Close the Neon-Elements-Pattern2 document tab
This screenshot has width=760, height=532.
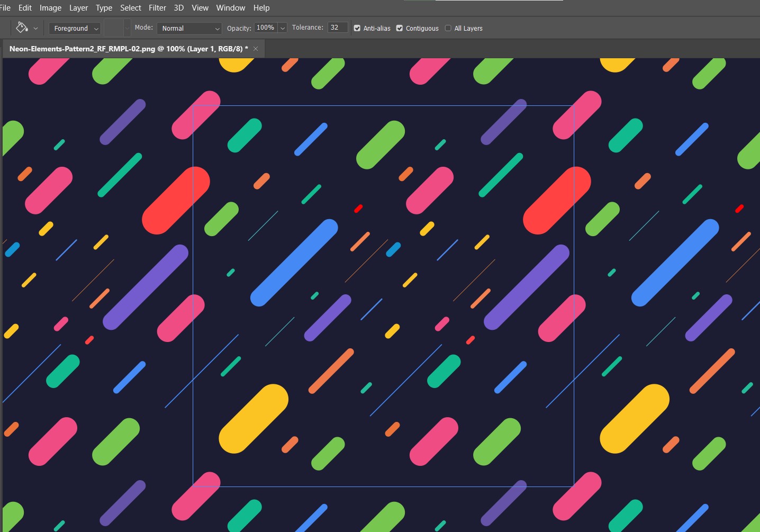point(256,49)
